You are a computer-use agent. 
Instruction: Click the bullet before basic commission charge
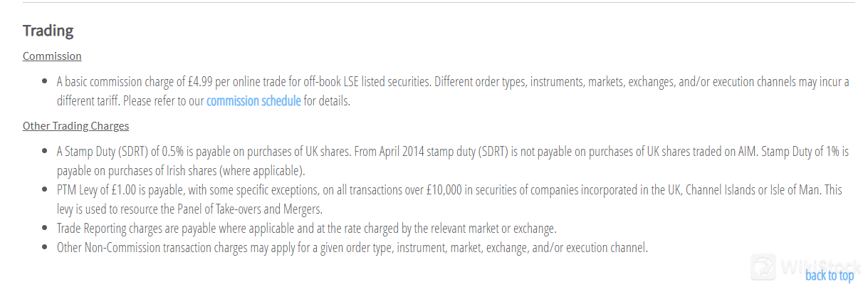[x=45, y=82]
